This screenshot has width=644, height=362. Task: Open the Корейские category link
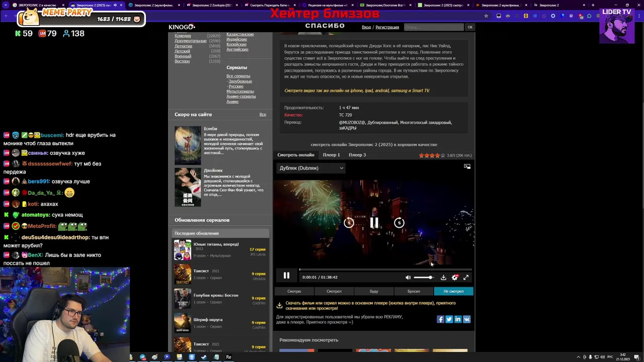click(236, 44)
